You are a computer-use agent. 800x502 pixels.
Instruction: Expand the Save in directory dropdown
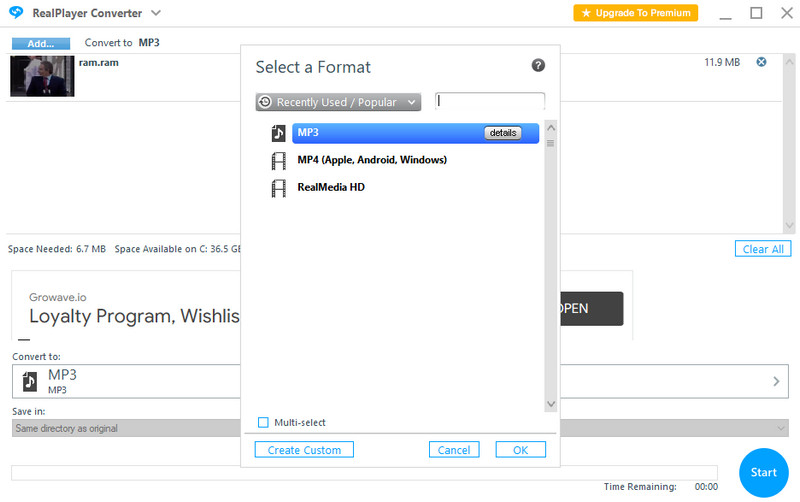coord(781,428)
